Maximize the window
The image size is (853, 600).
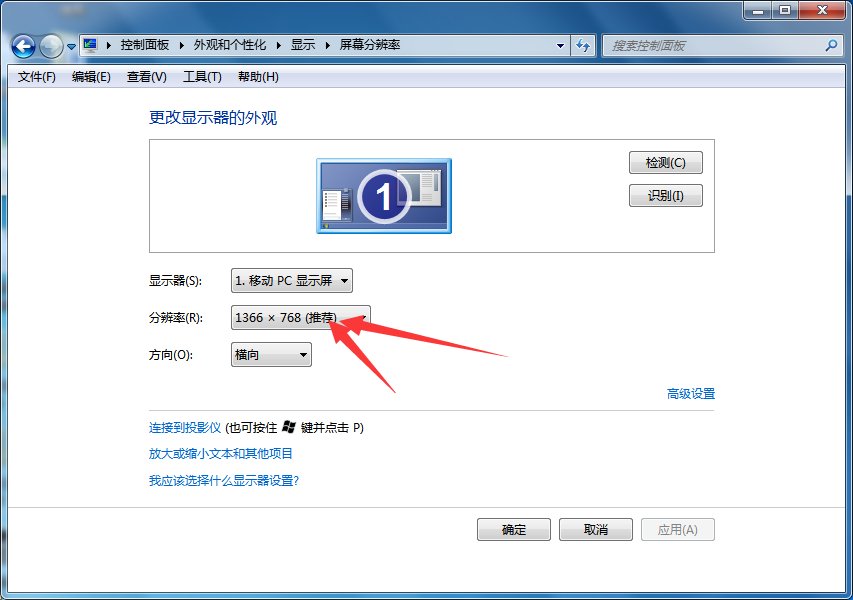pyautogui.click(x=785, y=10)
